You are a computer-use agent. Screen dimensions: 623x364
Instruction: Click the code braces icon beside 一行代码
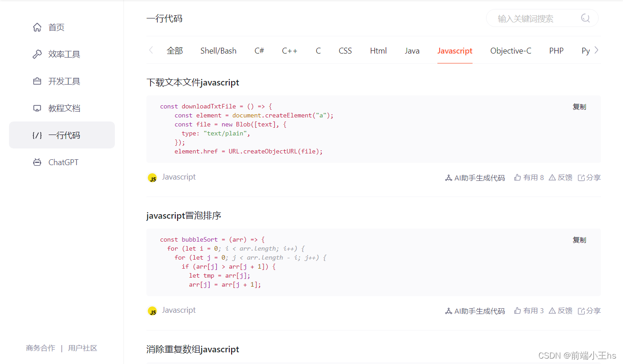click(37, 135)
